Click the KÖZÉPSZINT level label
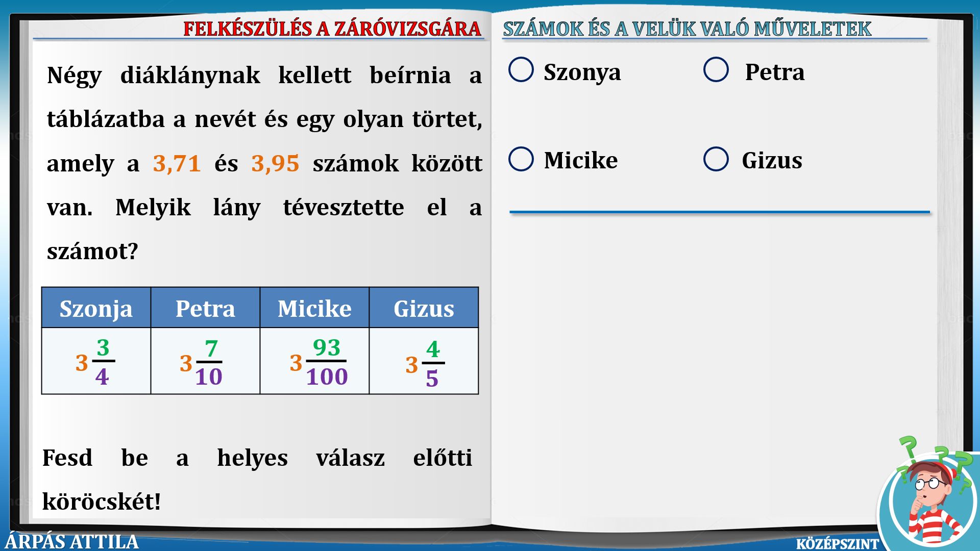Viewport: 980px width, 551px height. coord(837,543)
